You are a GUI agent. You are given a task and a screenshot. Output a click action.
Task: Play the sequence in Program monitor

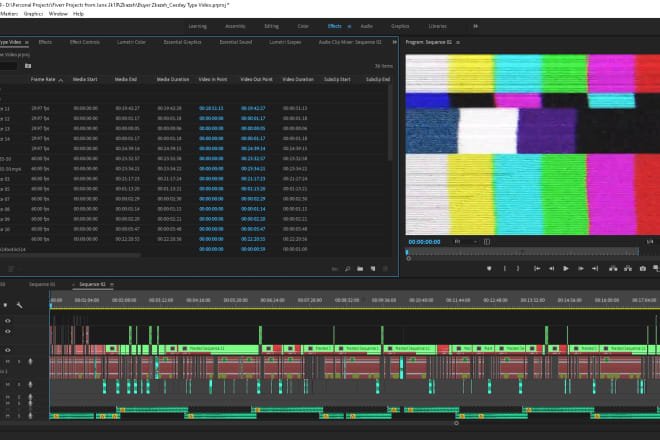[x=566, y=268]
